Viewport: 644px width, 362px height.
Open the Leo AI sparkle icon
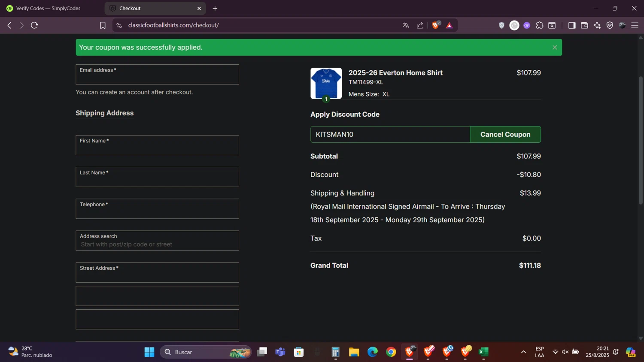click(x=597, y=25)
